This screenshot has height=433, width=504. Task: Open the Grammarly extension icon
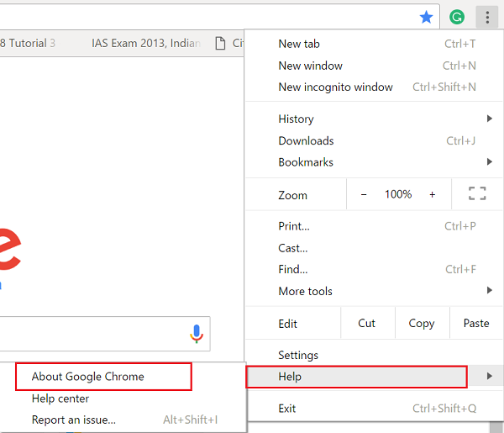coord(457,17)
